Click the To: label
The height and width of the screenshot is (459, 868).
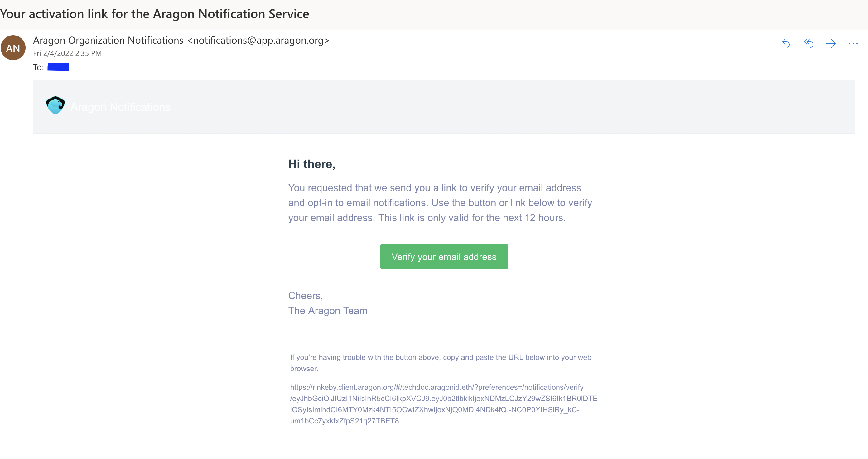click(x=38, y=67)
